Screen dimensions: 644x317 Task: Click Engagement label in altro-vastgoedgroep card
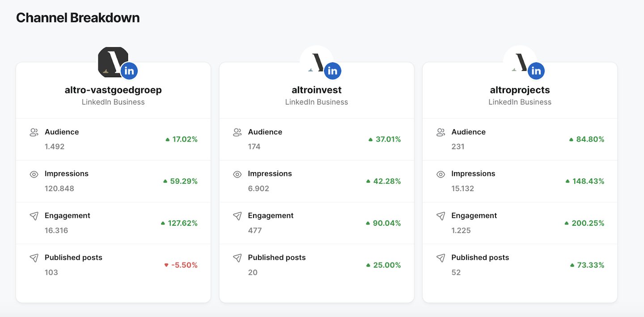pyautogui.click(x=68, y=216)
